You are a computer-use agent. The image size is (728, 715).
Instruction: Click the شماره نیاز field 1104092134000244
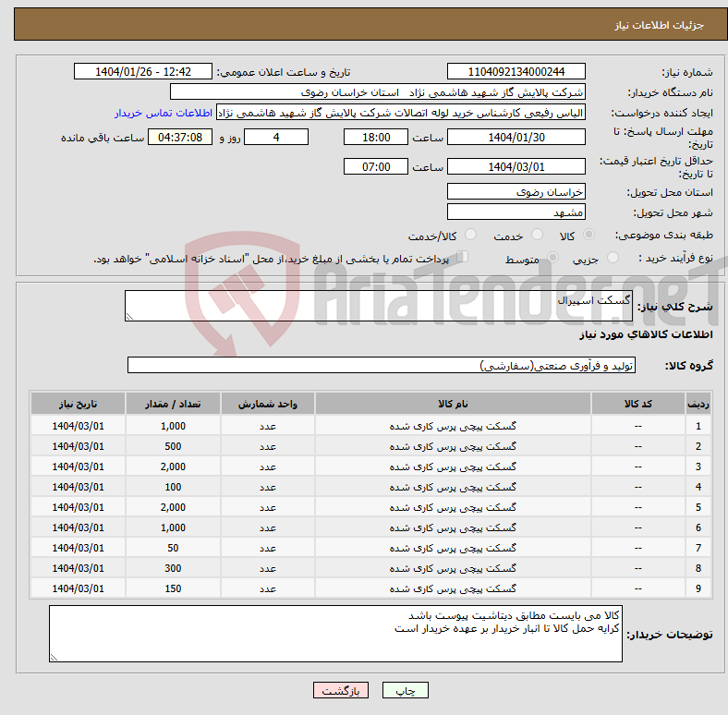516,71
